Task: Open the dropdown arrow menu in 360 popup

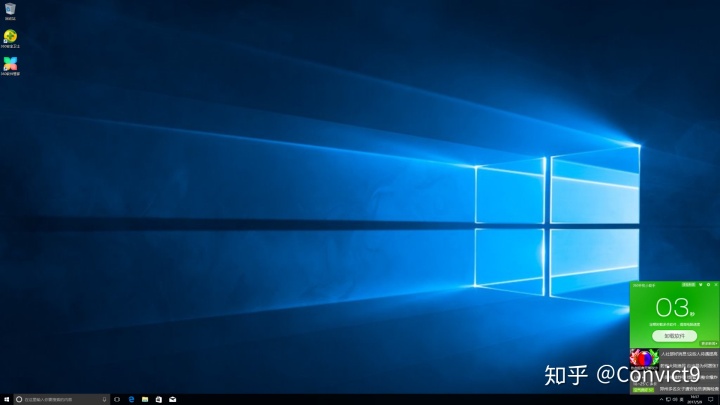Action: 701,285
